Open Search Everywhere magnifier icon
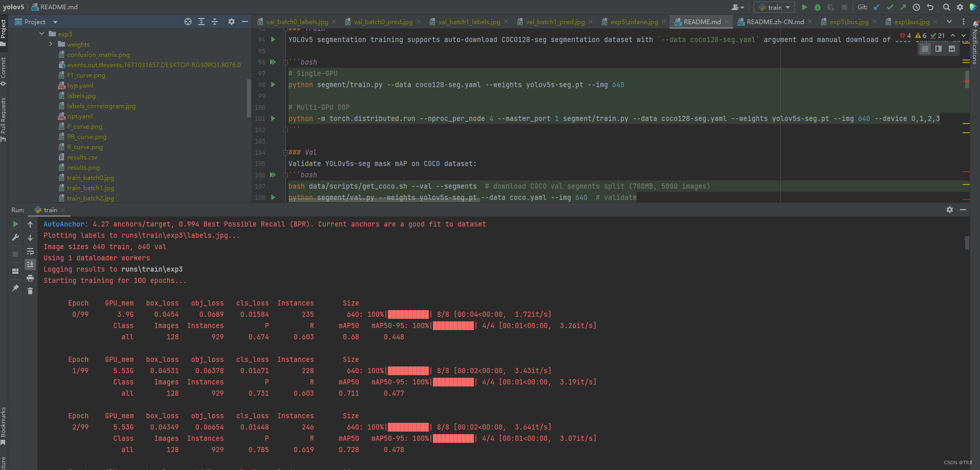The image size is (980, 470). (947, 7)
